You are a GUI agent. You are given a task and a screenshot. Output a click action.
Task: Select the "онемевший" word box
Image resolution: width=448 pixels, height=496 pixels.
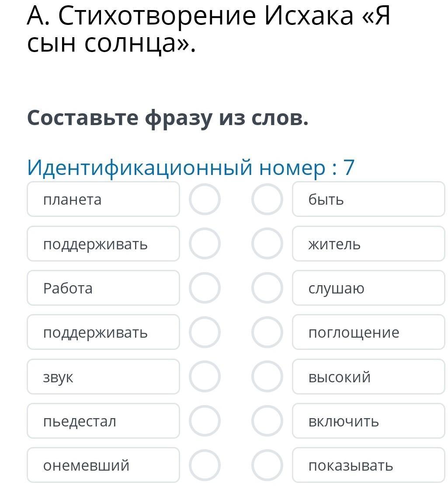click(103, 465)
